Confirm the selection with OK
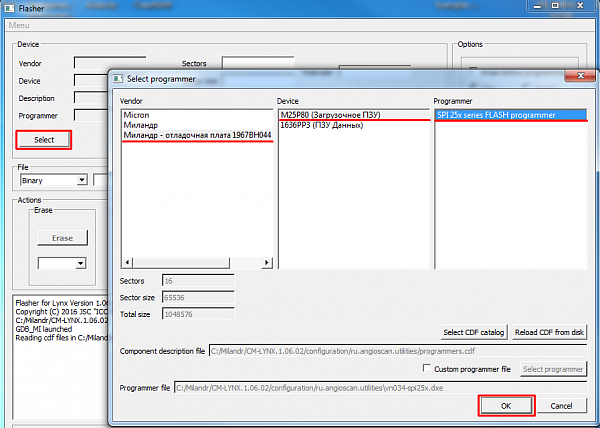The height and width of the screenshot is (428, 600). tap(505, 406)
